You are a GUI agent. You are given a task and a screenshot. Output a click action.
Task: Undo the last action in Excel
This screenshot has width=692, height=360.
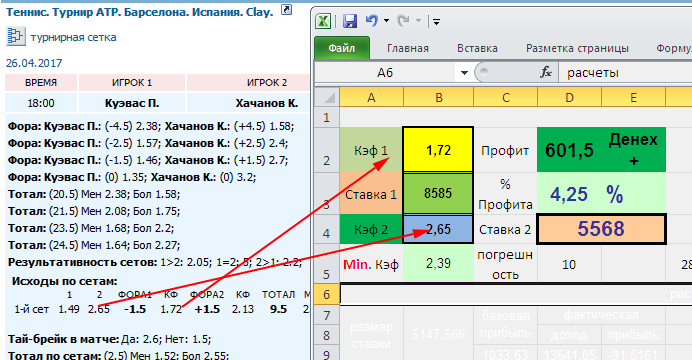(372, 20)
